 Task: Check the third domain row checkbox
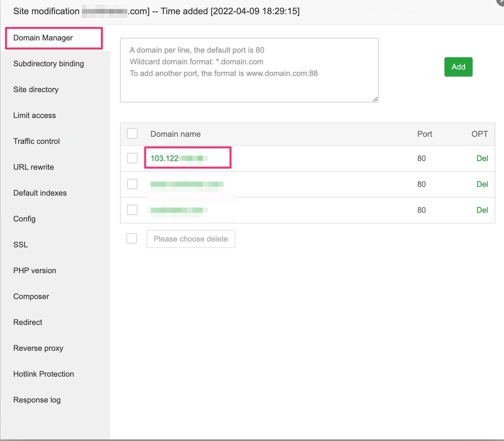[132, 210]
